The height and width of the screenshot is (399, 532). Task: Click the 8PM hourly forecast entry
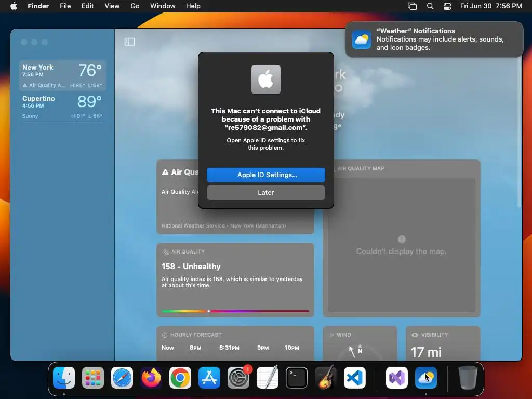pos(195,348)
